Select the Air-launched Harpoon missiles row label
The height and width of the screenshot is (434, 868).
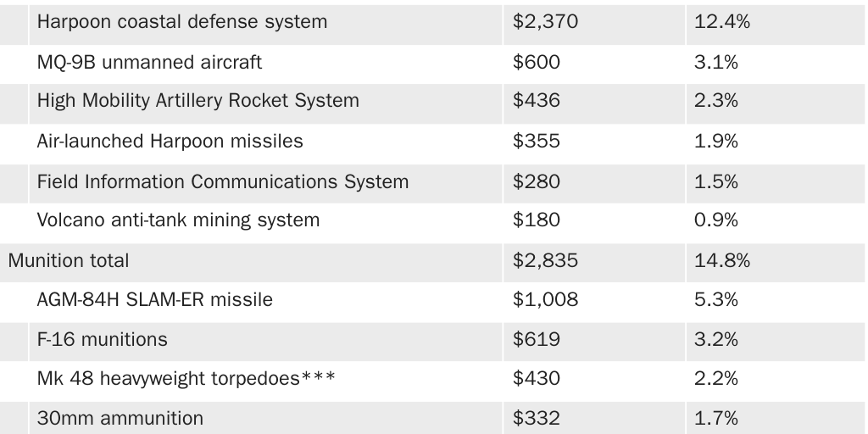[x=170, y=141]
